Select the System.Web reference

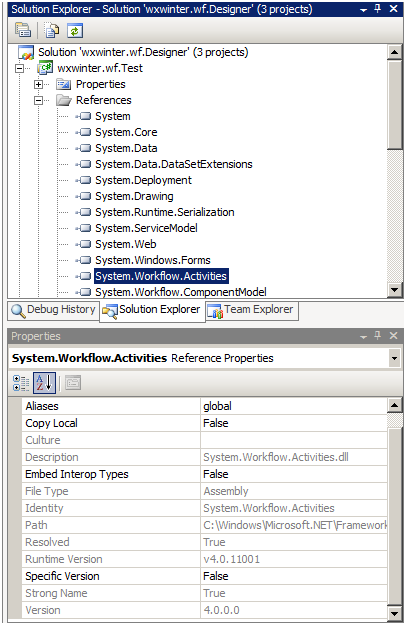pyautogui.click(x=126, y=244)
